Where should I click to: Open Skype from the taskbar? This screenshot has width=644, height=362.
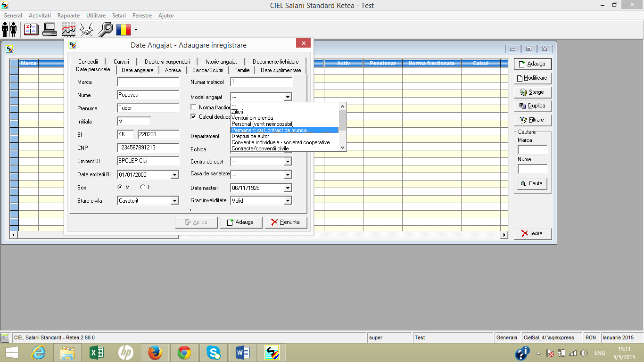click(214, 353)
